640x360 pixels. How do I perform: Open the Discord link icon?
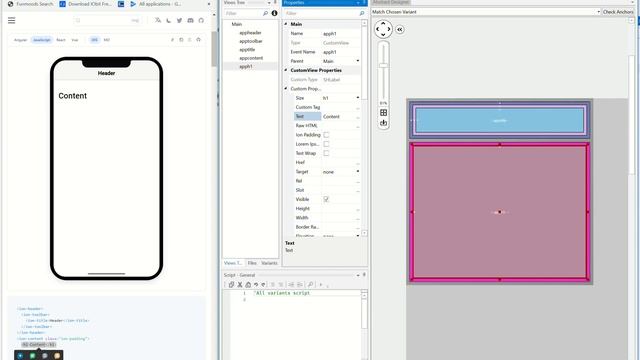pyautogui.click(x=190, y=20)
